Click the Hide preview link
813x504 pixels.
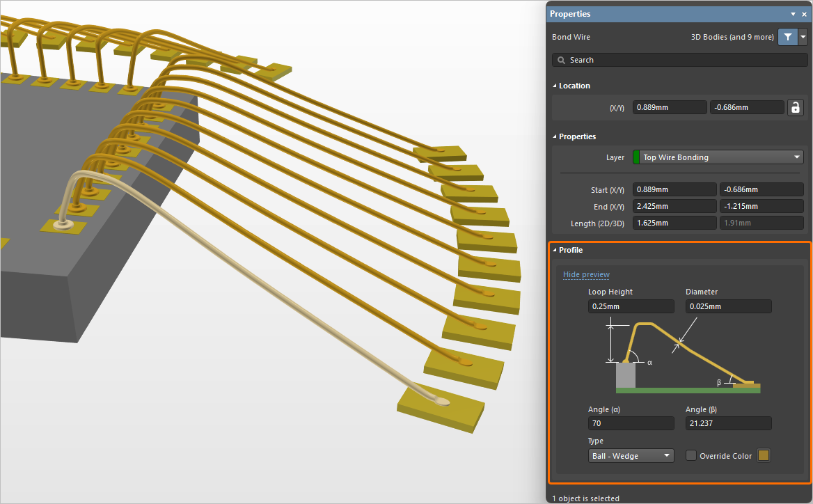[x=586, y=275]
